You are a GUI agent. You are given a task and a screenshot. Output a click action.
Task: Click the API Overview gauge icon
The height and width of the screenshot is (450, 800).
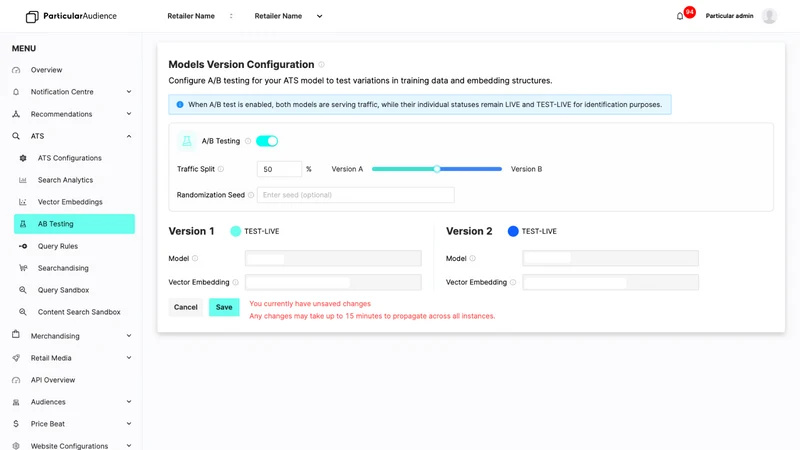[x=16, y=380]
